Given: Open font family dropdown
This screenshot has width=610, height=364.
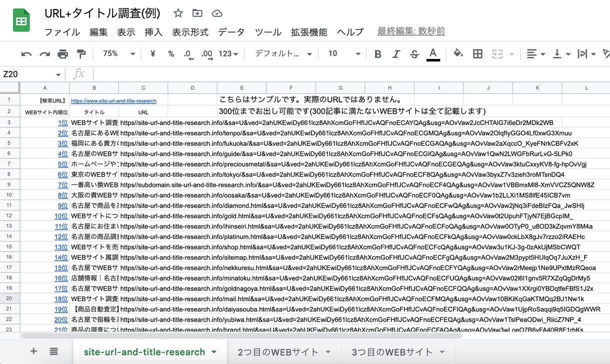Looking at the screenshot, I should coord(283,54).
